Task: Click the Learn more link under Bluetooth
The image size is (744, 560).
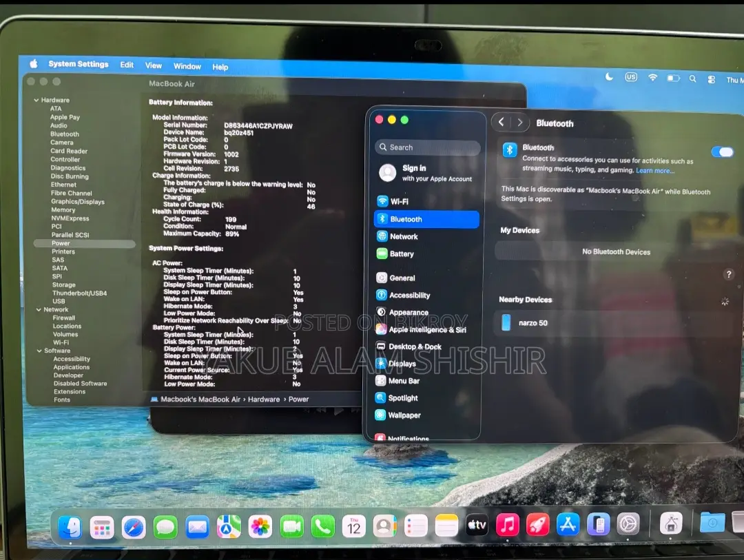Action: point(655,171)
